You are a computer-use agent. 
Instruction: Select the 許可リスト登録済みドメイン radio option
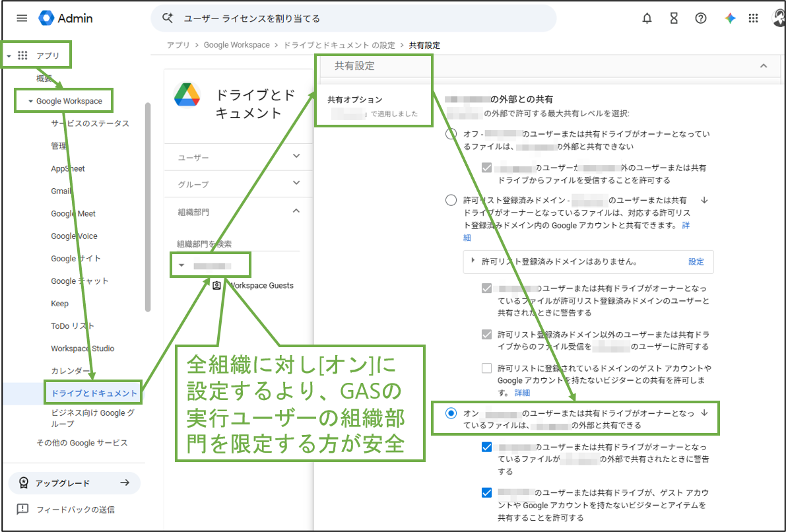click(451, 200)
